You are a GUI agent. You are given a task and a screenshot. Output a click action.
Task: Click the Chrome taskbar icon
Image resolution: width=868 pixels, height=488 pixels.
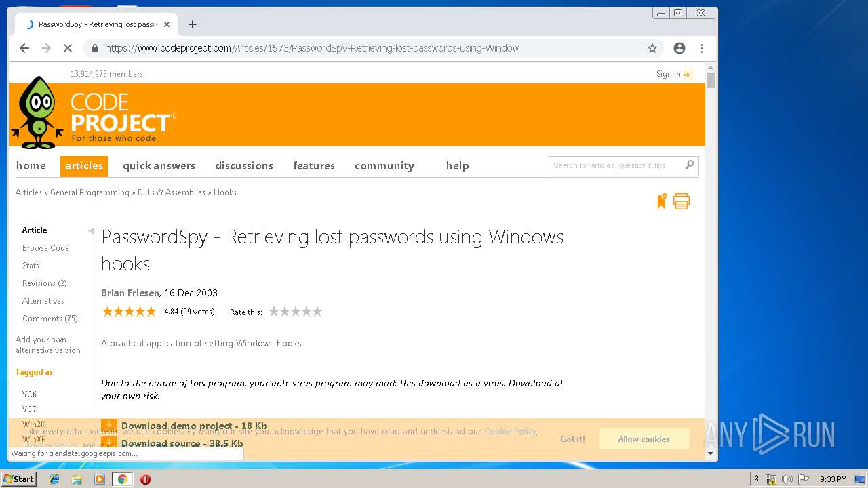point(122,479)
